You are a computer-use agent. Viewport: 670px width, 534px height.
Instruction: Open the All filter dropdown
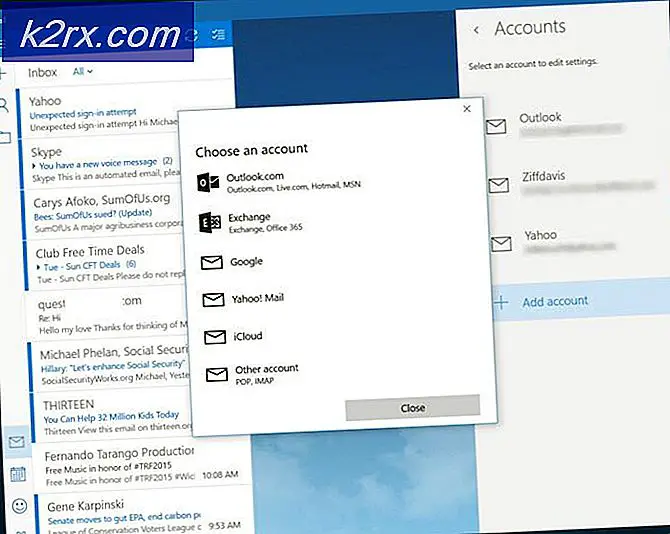82,71
